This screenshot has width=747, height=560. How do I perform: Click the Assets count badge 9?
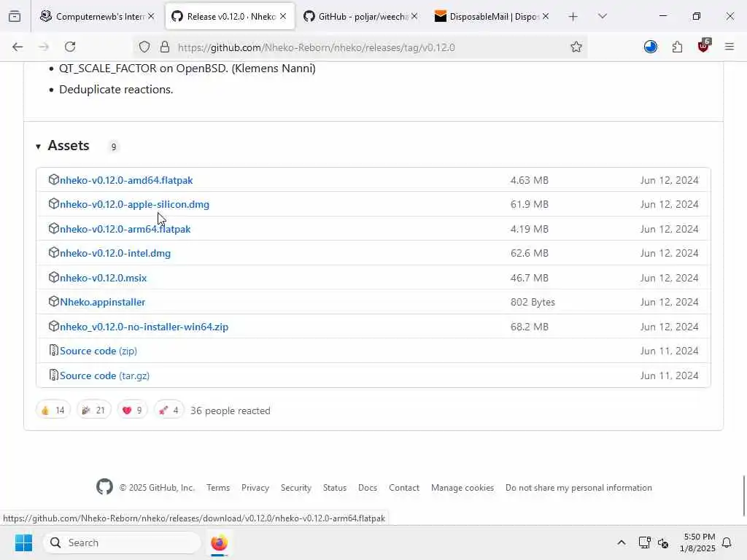point(113,147)
